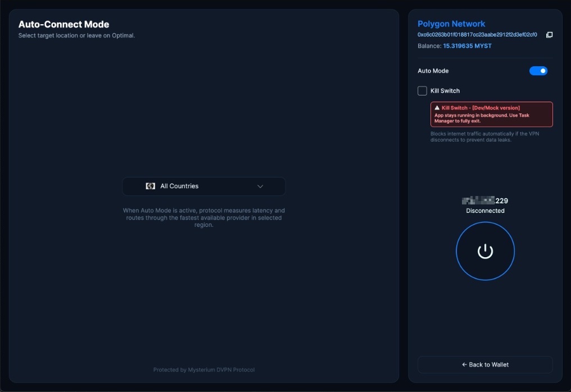Click the power icon to connect VPN
The image size is (571, 392).
485,251
